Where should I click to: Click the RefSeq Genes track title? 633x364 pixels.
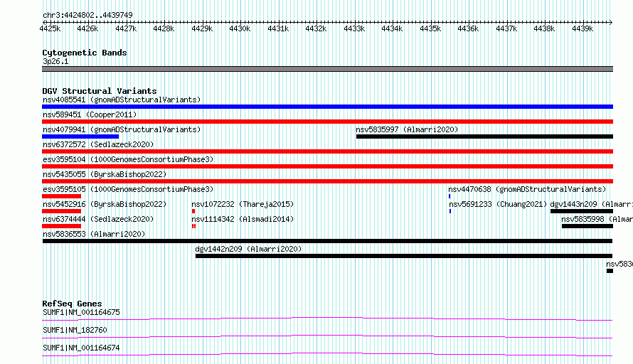73,304
